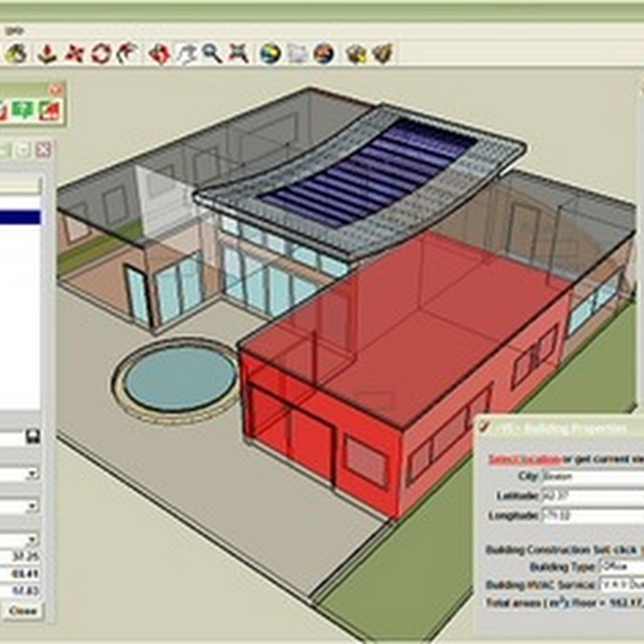
Task: Click the Zoom Extents tool
Action: [239, 53]
